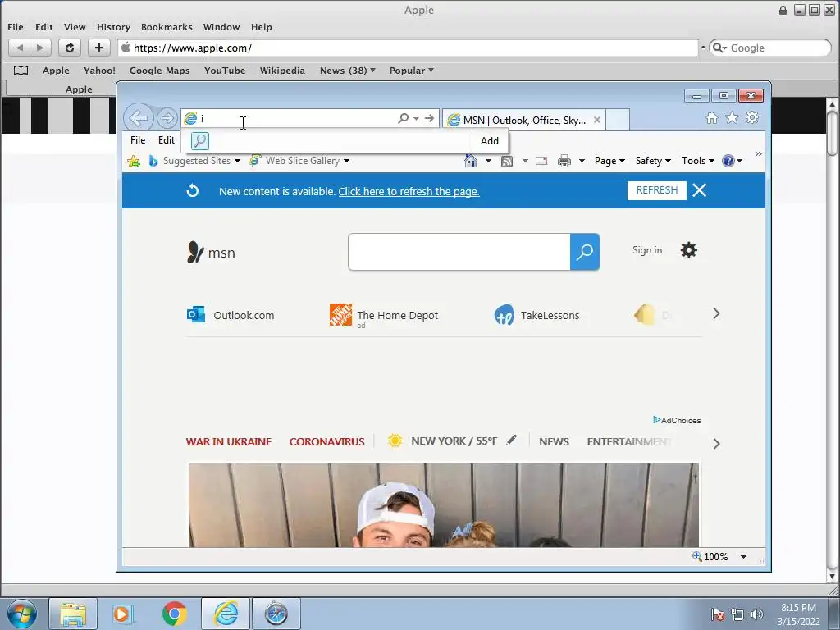840x630 pixels.
Task: Click the Add button in search dropdown
Action: 490,141
